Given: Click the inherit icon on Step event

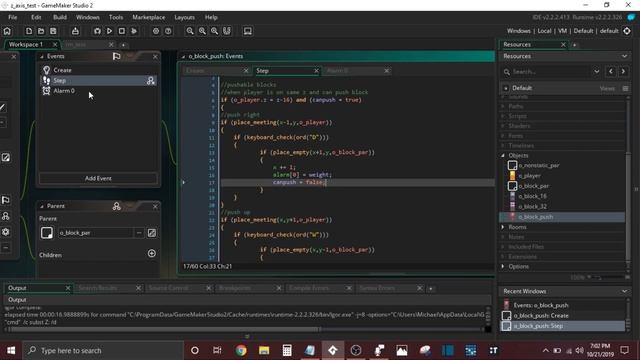Looking at the screenshot, I should pos(151,81).
